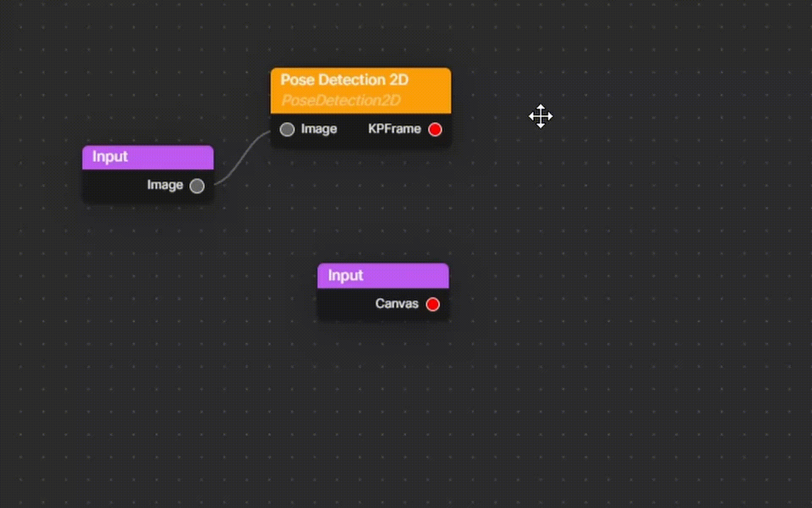This screenshot has height=508, width=812.
Task: Click the red KPFrame output port
Action: point(435,129)
